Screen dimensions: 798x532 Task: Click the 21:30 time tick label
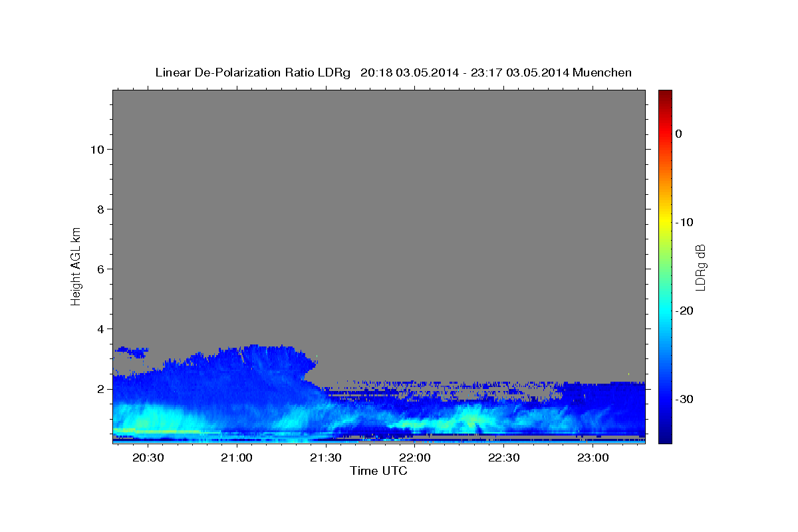coord(326,458)
